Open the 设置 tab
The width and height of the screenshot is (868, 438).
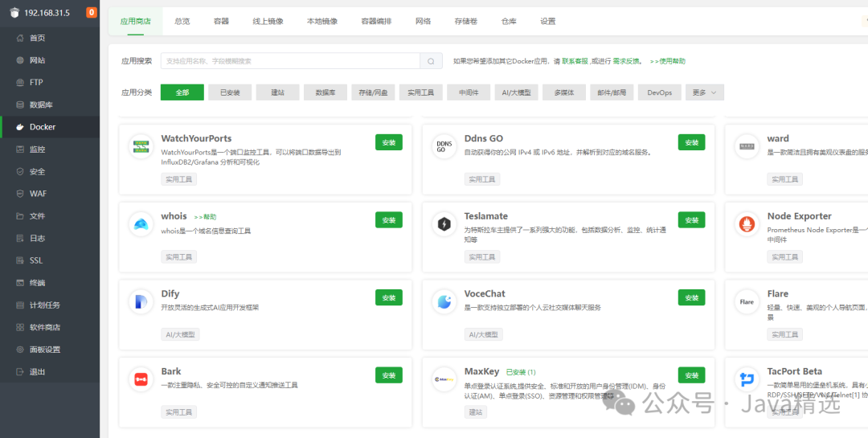[548, 21]
